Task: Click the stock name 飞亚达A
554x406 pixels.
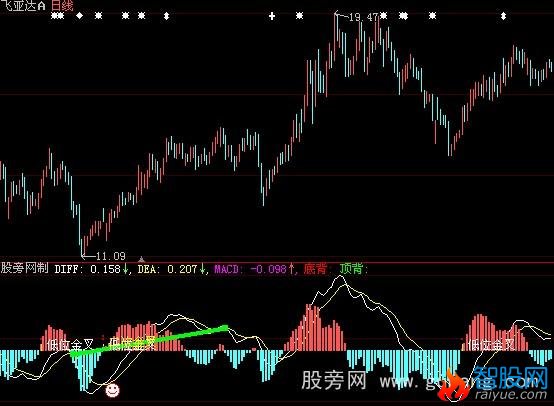Action: point(23,5)
